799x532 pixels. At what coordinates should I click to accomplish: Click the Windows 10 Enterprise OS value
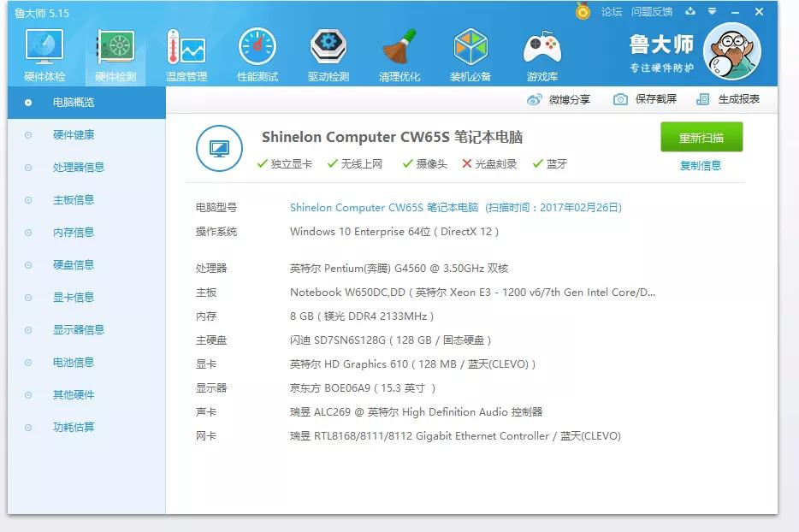click(x=394, y=231)
